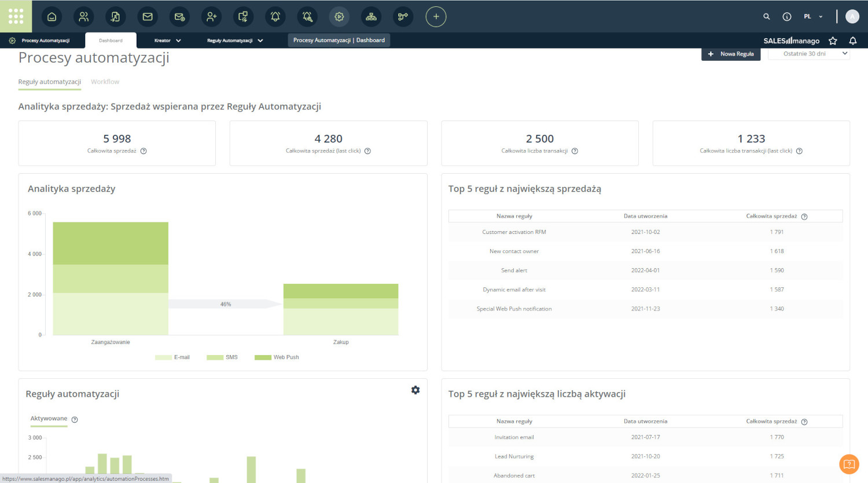Image resolution: width=868 pixels, height=483 pixels.
Task: Open the bell with magnifier icon
Action: pos(307,17)
